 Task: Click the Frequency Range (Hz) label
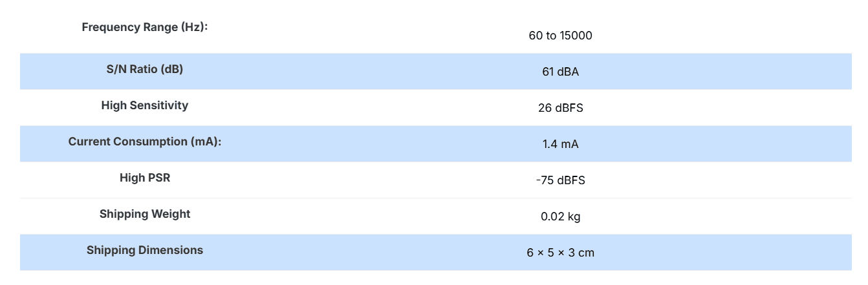coord(145,28)
